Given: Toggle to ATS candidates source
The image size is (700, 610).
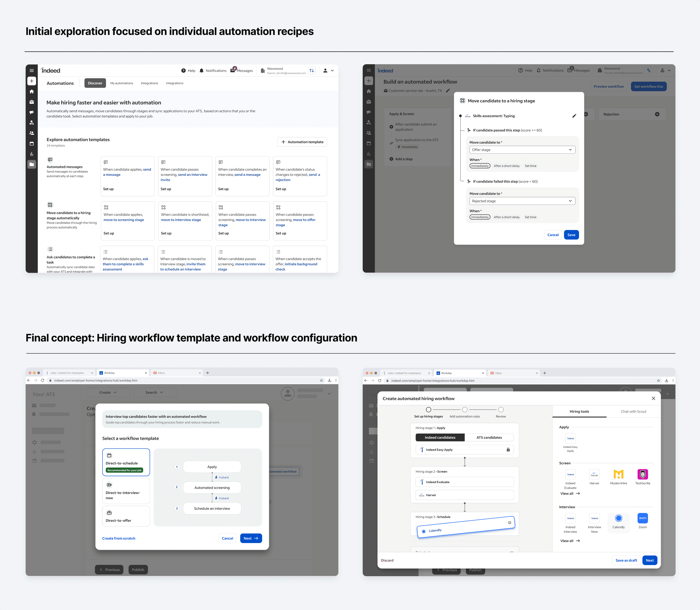Looking at the screenshot, I should [489, 437].
